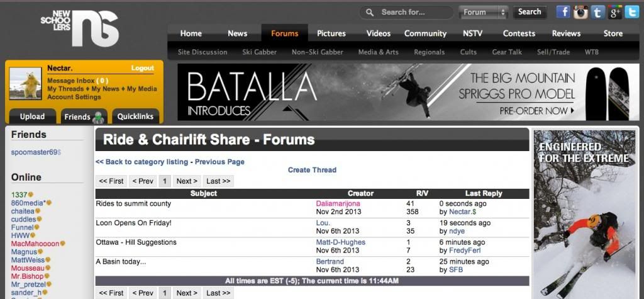
Task: Click the Previous Page link
Action: pyautogui.click(x=219, y=162)
